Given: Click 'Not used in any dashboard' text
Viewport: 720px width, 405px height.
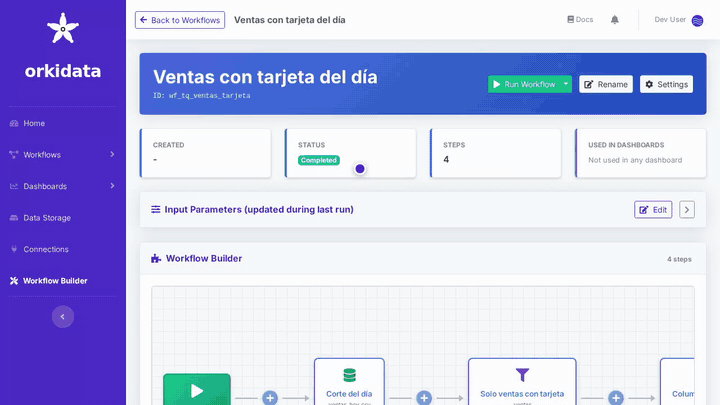Looking at the screenshot, I should coord(635,160).
